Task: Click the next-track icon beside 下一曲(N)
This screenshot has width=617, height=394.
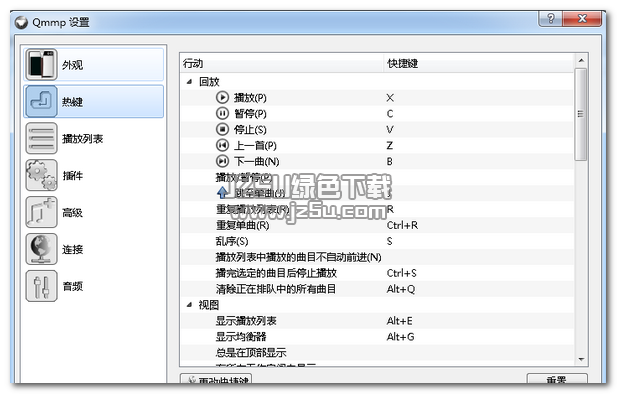Action: [x=222, y=161]
